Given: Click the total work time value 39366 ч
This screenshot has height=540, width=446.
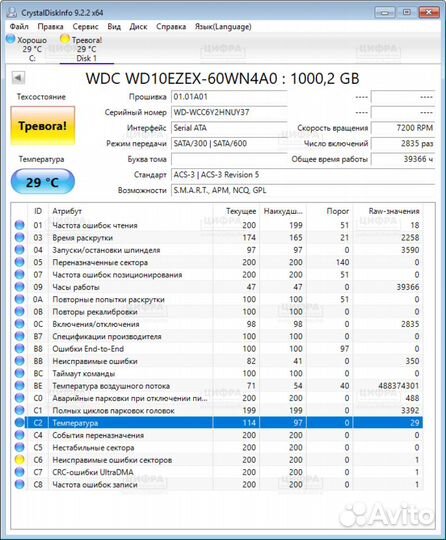Looking at the screenshot, I should point(403,159).
